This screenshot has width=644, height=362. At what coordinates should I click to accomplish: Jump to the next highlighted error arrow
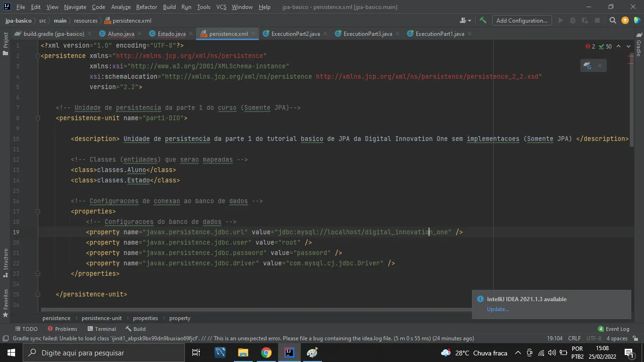pos(628,47)
